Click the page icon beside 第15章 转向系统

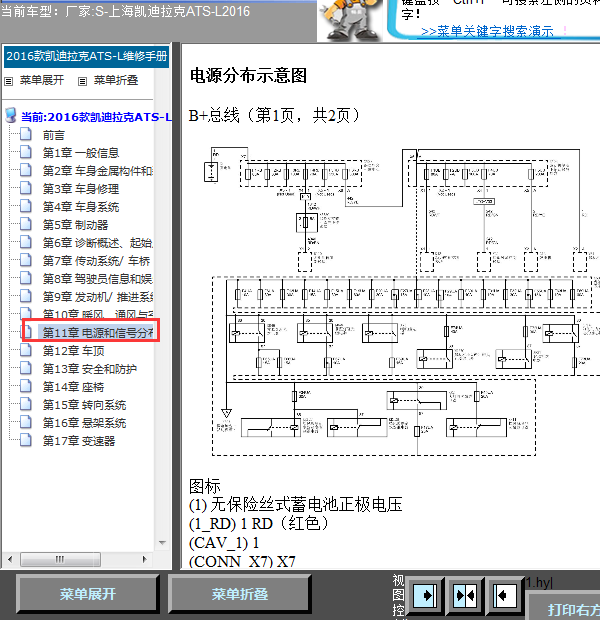26,405
